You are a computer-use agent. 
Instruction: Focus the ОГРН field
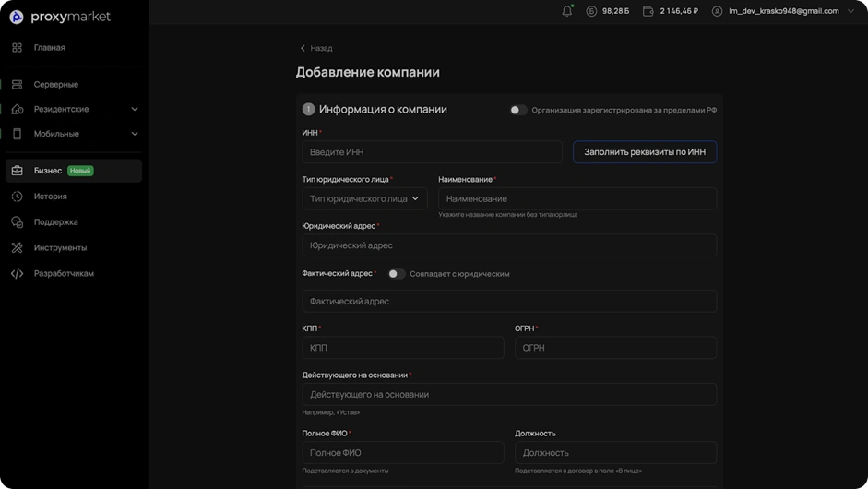point(615,348)
